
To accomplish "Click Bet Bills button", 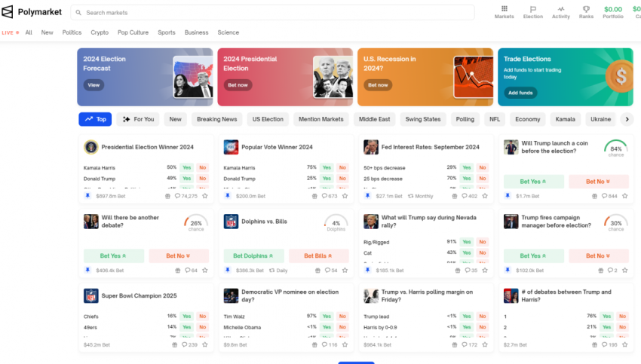I will (319, 255).
